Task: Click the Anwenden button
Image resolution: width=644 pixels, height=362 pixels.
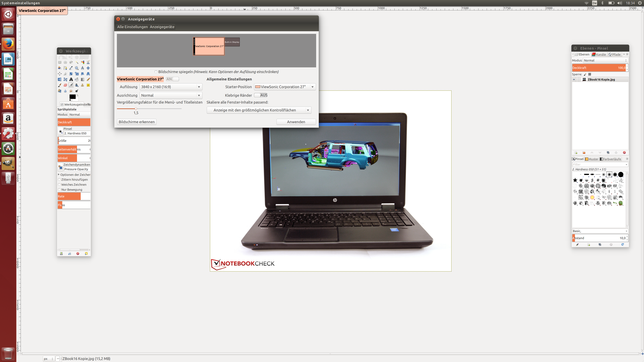Action: tap(296, 122)
